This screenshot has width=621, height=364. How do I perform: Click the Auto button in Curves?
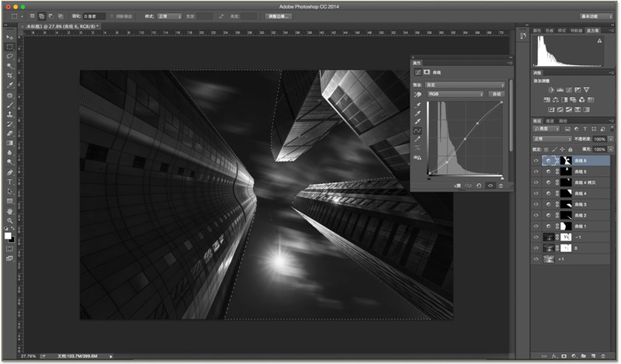tap(496, 94)
